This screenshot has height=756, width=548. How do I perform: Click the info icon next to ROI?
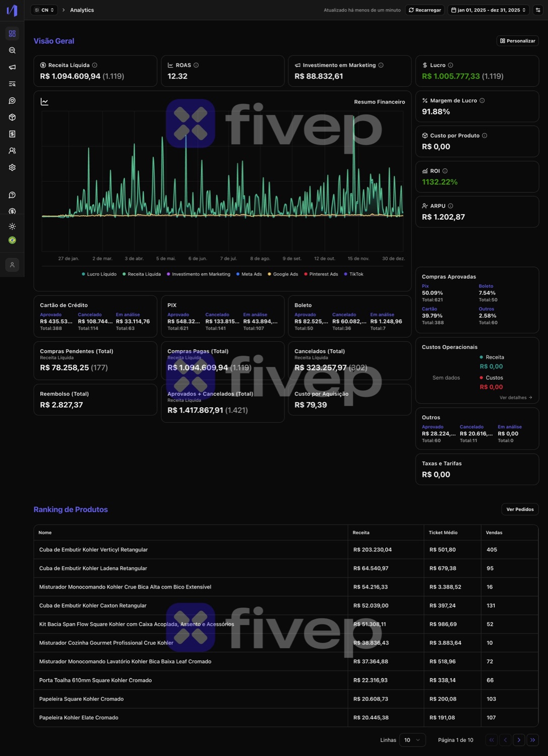[445, 171]
